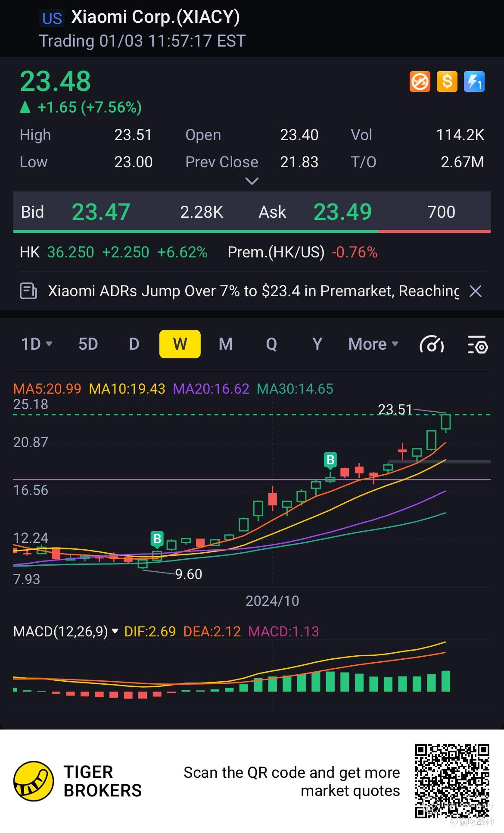The image size is (504, 833).
Task: Tap the upper B buy marker on the chart
Action: pos(330,460)
